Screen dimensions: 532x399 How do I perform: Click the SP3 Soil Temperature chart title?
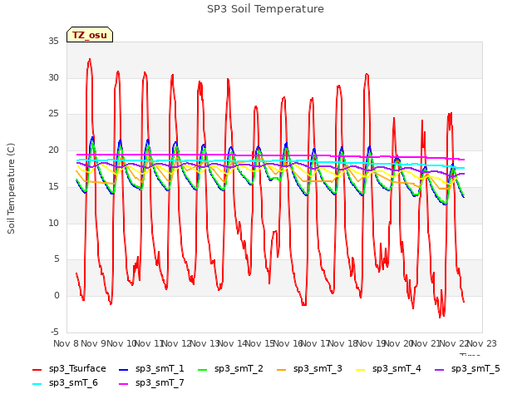[x=265, y=9]
